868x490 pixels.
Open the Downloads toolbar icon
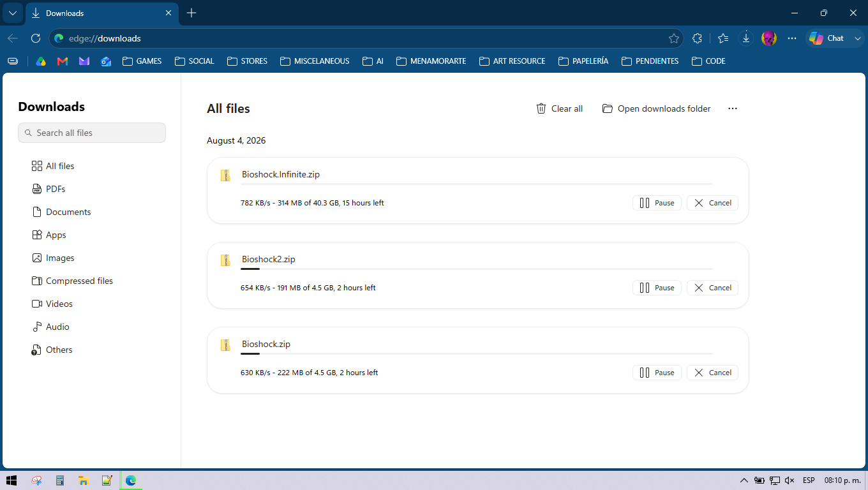pyautogui.click(x=745, y=38)
